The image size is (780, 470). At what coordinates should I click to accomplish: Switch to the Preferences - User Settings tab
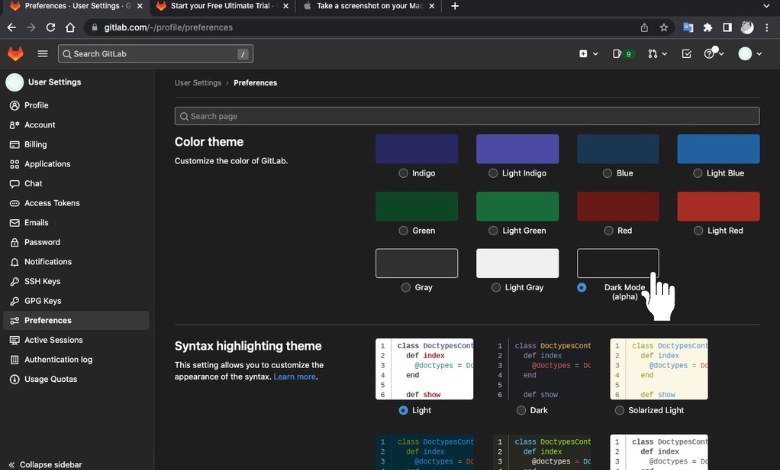77,6
